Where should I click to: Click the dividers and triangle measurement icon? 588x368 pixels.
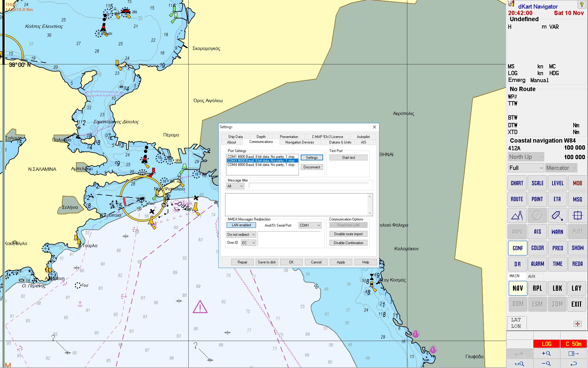(517, 216)
